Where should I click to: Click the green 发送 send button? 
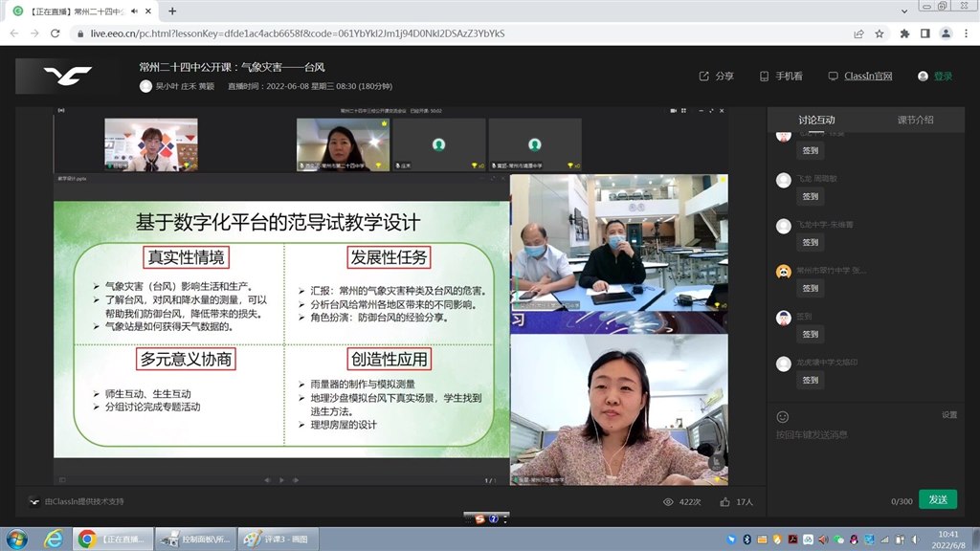point(938,499)
